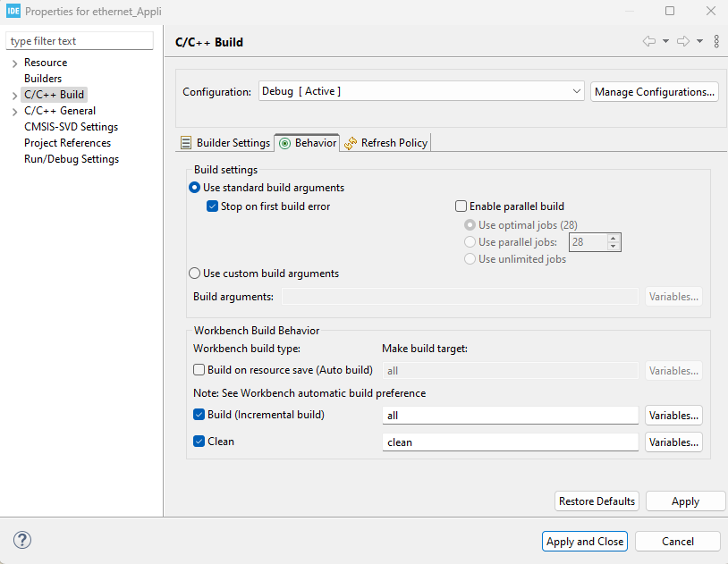Toggle Build on resource save checkbox

[x=199, y=370]
